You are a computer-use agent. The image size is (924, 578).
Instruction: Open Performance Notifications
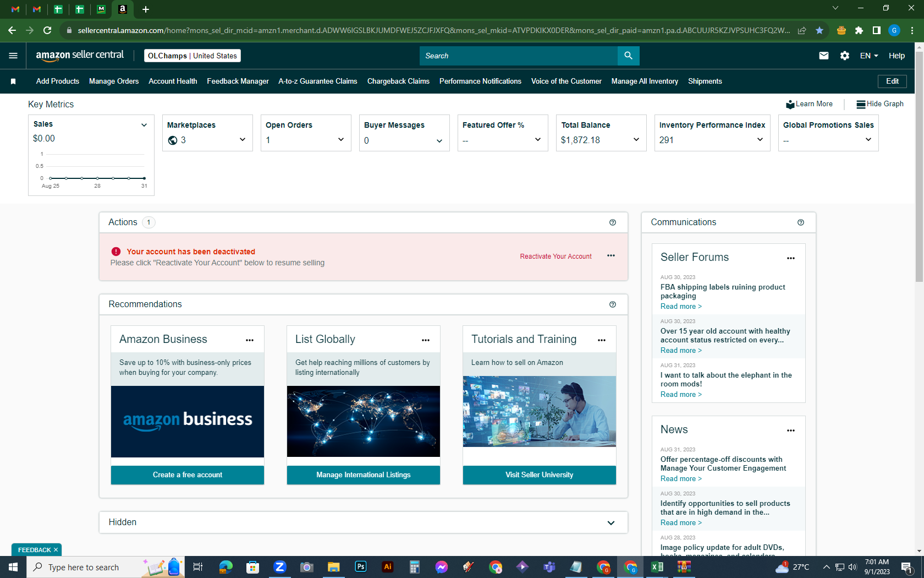(x=480, y=81)
